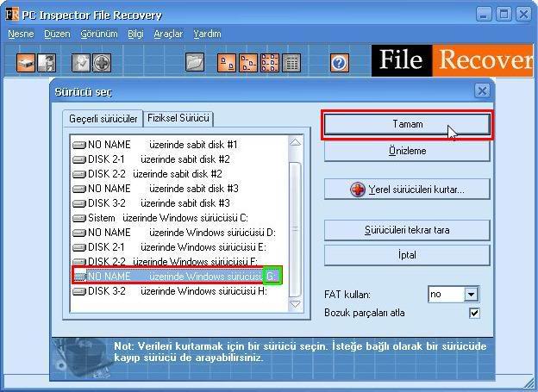Click the open drive toolbar icon
This screenshot has width=538, height=392.
coord(26,63)
